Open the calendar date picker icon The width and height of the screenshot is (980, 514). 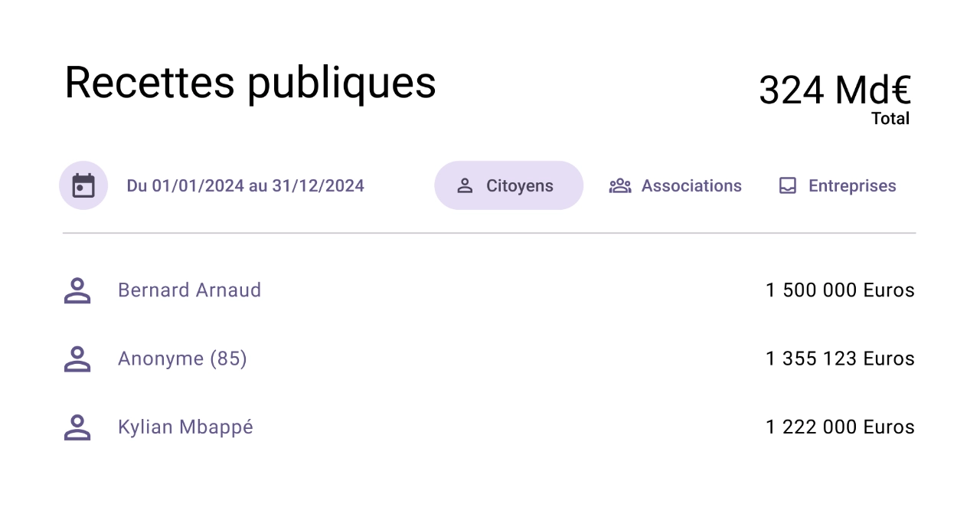coord(83,185)
